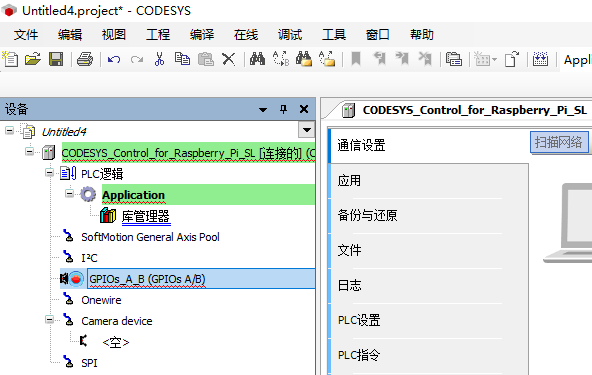Select the I²C tree item
592x375 pixels.
pos(89,258)
